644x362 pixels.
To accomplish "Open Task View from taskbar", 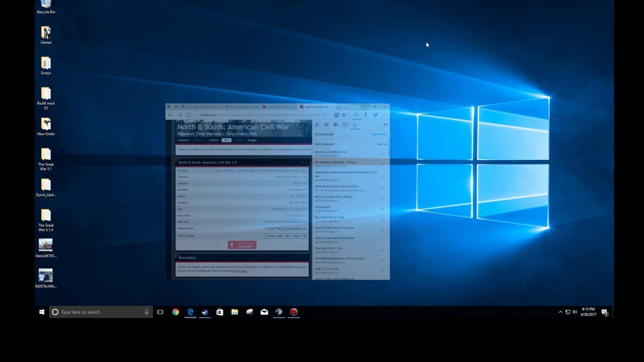I will click(160, 312).
